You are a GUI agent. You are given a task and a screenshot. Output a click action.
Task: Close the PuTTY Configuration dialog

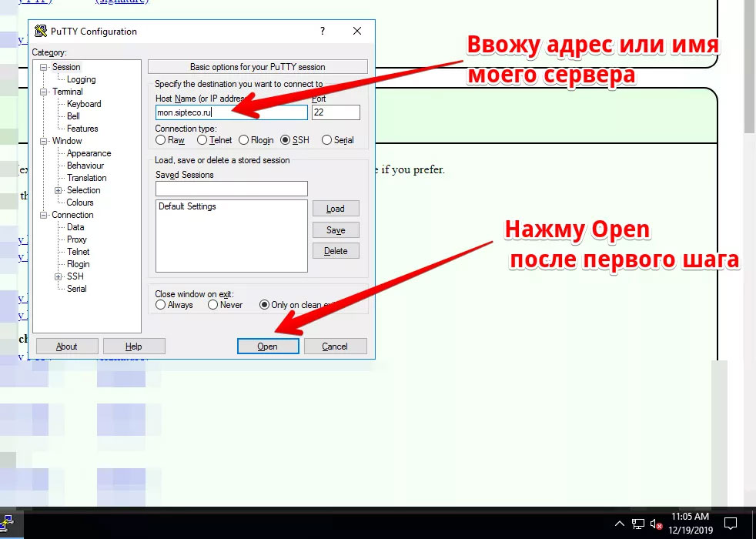[357, 32]
